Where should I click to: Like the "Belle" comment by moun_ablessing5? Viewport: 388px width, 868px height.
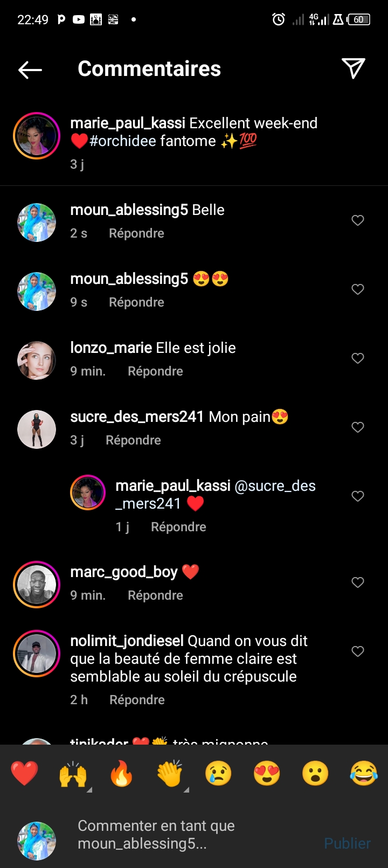358,220
